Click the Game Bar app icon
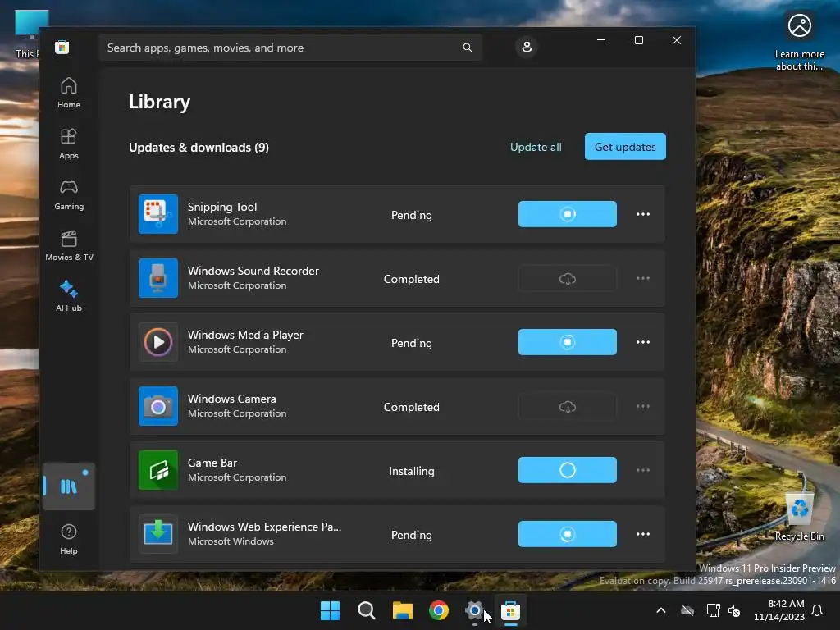Viewport: 840px width, 630px height. point(158,470)
